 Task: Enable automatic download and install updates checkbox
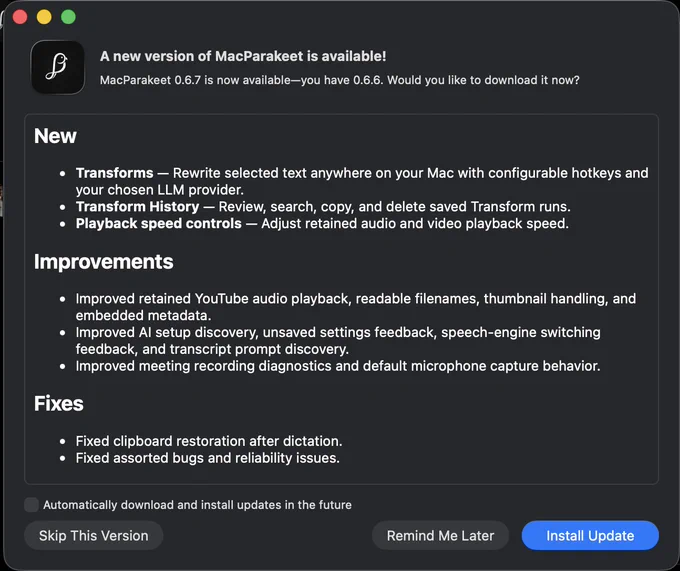click(31, 505)
